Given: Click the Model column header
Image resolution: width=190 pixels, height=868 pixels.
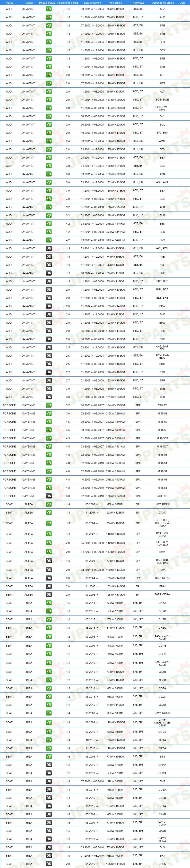Looking at the screenshot, I should click(29, 3).
